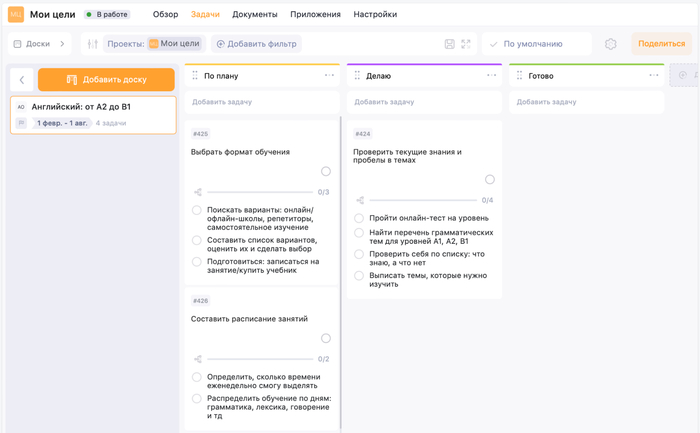The image size is (700, 433).
Task: Open the filter settings sliders icon
Action: (92, 44)
